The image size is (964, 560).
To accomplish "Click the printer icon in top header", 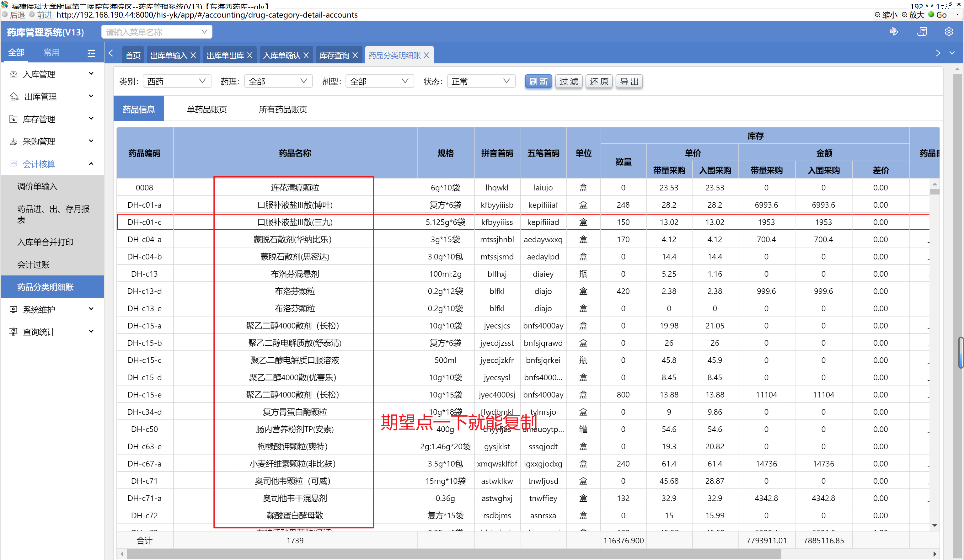I will pos(922,32).
